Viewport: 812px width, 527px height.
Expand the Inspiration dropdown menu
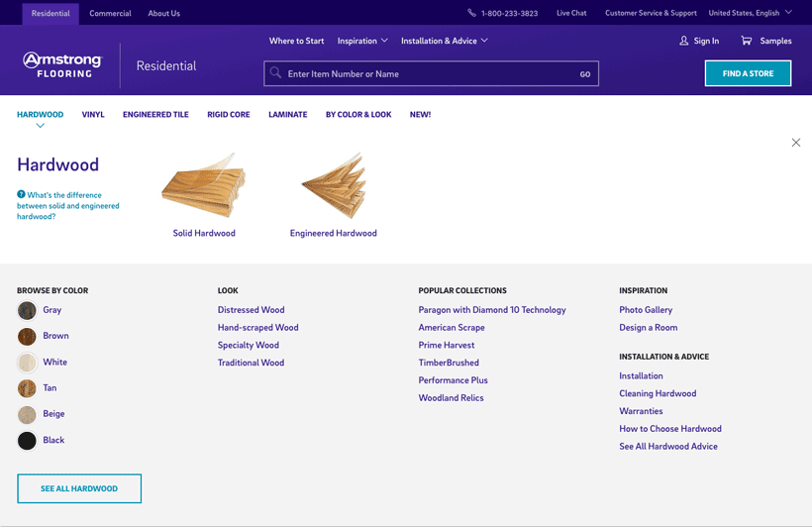[362, 41]
